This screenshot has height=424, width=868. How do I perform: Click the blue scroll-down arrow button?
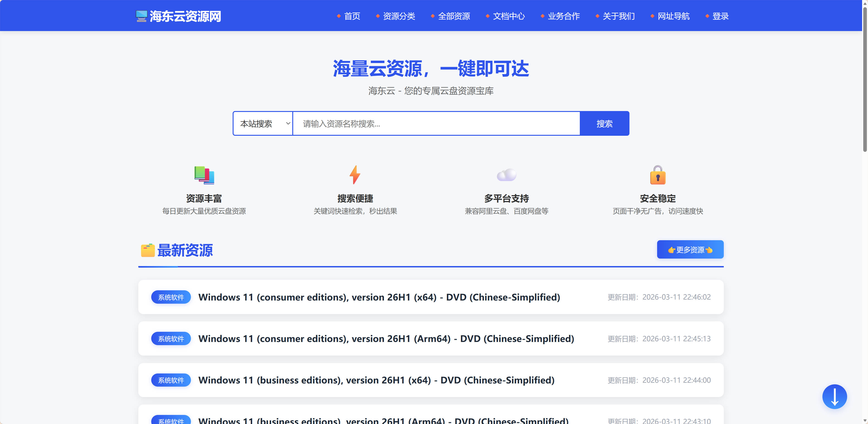tap(834, 396)
